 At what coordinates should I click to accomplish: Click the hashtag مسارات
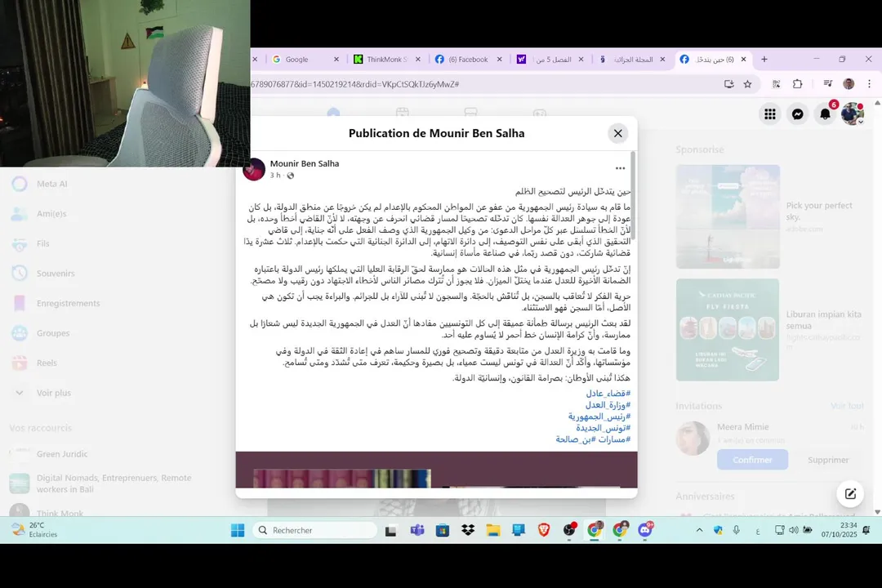click(614, 439)
